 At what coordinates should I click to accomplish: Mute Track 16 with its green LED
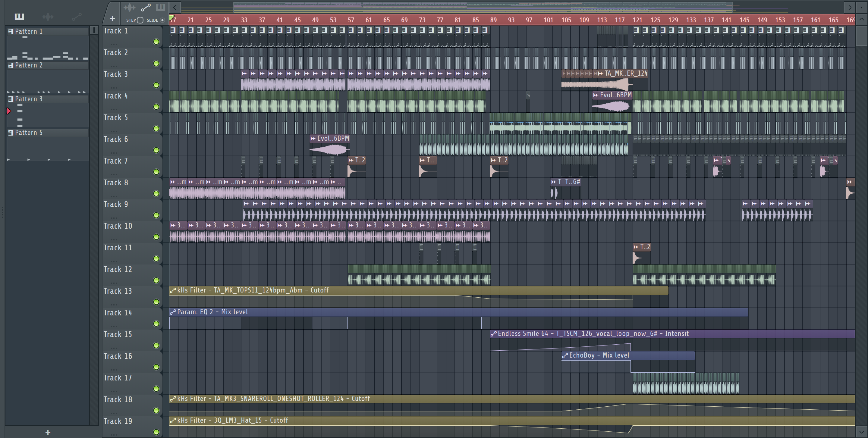coord(156,367)
